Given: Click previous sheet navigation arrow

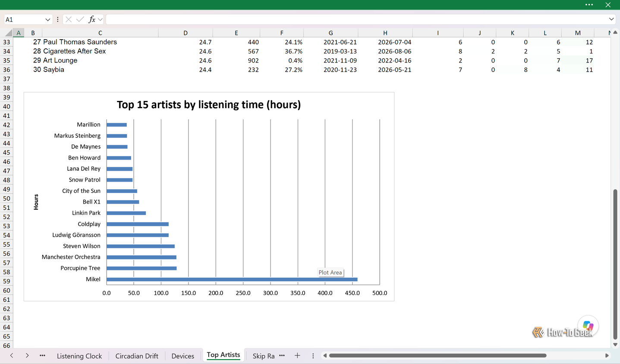Looking at the screenshot, I should (12, 355).
